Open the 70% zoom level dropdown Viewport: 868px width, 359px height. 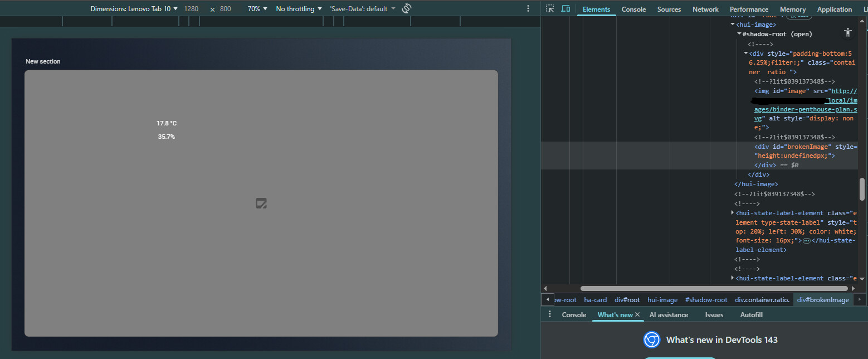pos(257,9)
